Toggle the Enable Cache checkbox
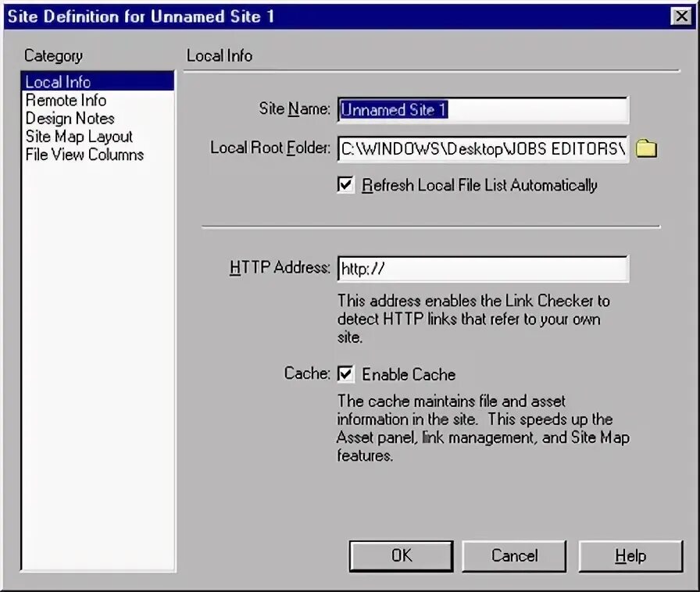 tap(345, 374)
